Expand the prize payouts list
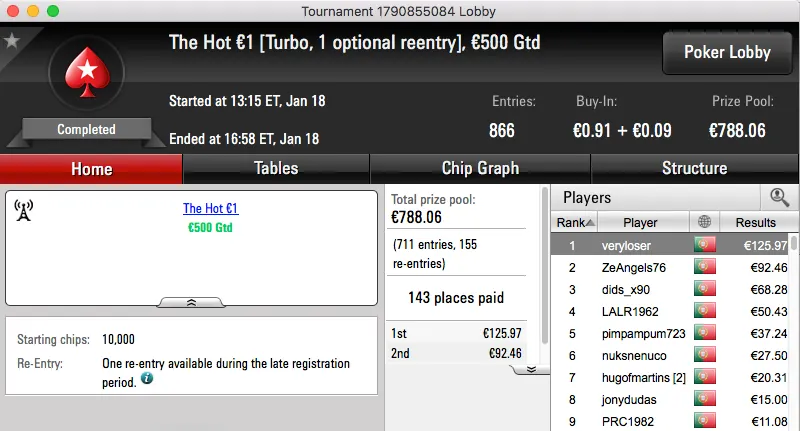This screenshot has width=800, height=431. coord(531,369)
